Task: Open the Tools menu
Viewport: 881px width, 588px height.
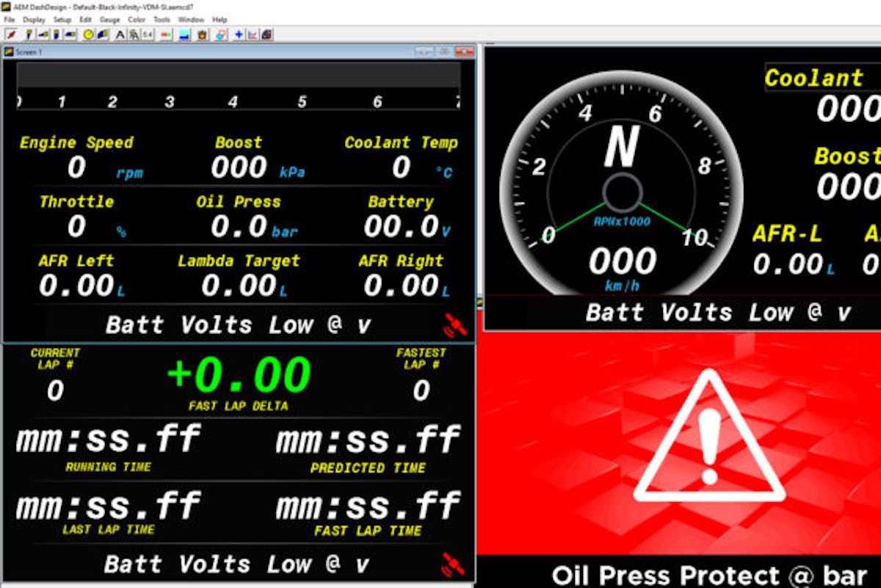Action: tap(162, 20)
